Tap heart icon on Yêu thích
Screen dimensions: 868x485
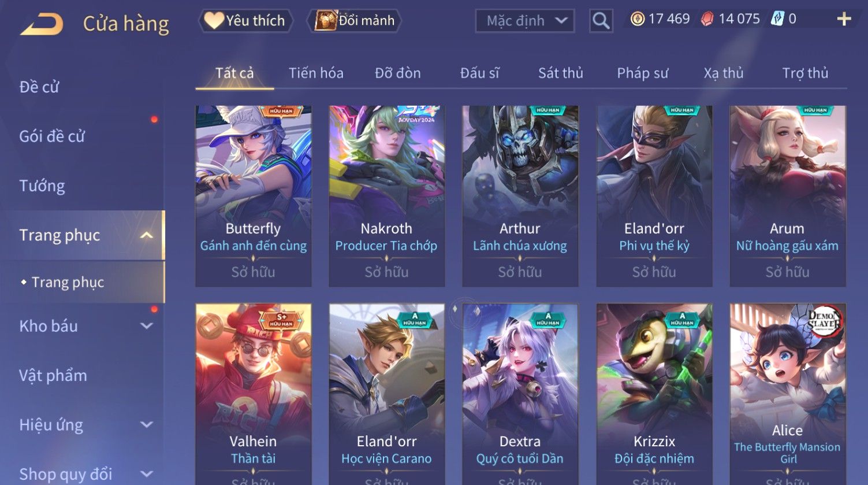click(x=214, y=21)
